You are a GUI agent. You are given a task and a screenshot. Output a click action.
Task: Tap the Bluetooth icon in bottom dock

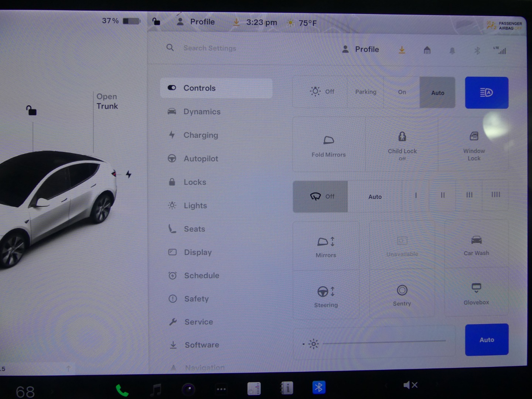pos(318,388)
